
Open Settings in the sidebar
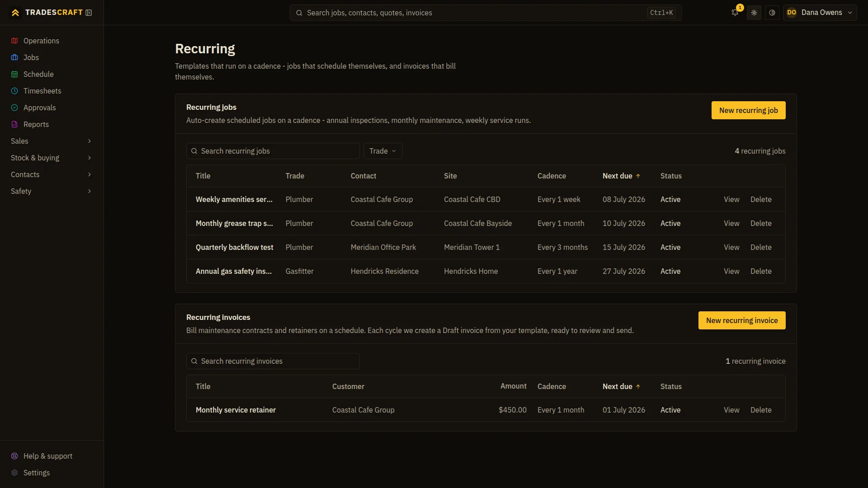(x=52, y=473)
